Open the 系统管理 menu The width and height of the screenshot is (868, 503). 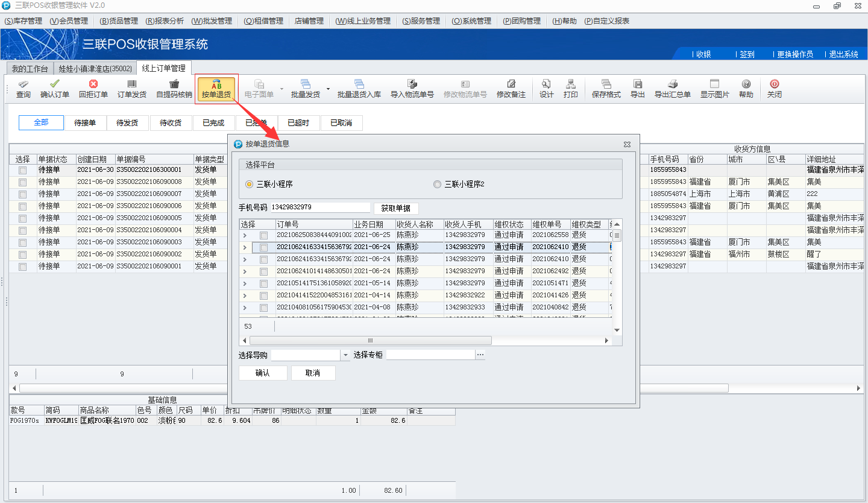pos(471,21)
